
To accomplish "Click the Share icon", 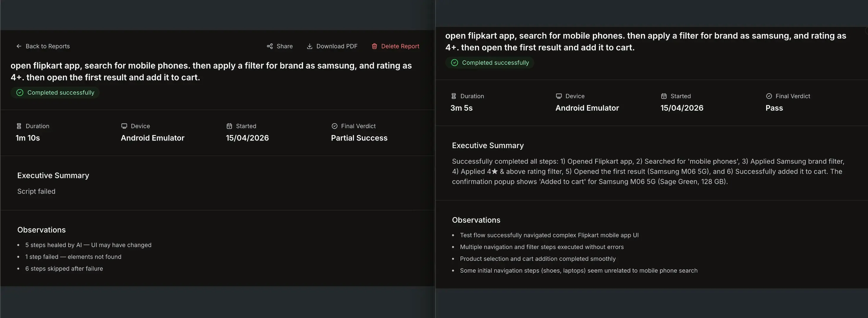I will pyautogui.click(x=270, y=46).
